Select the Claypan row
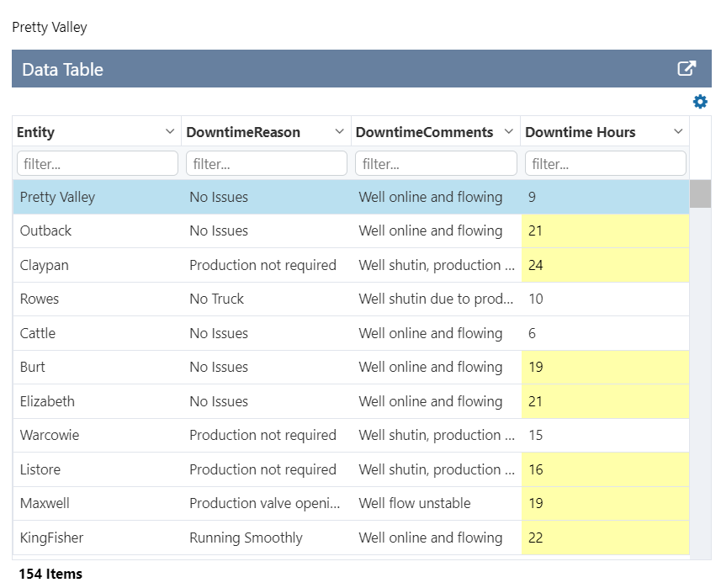The image size is (721, 588). [252, 264]
